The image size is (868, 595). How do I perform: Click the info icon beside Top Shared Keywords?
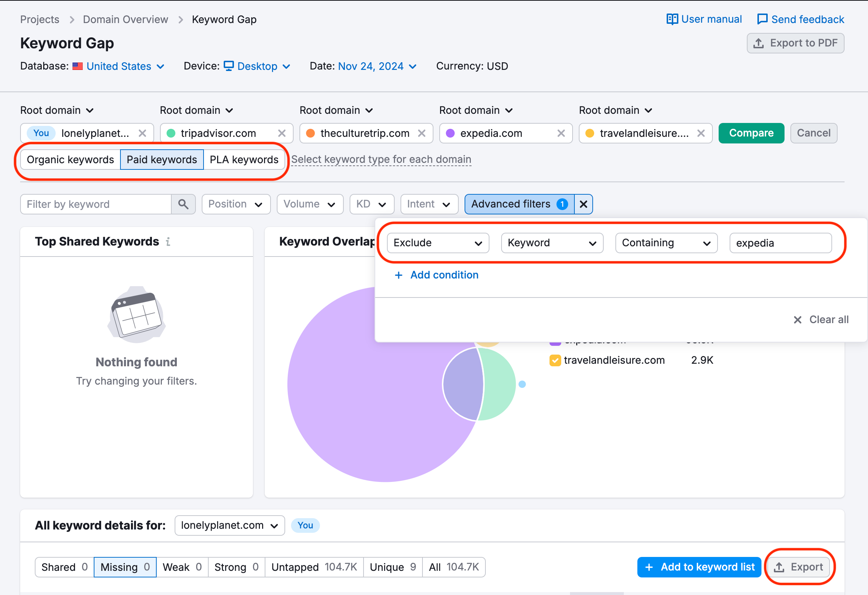[x=168, y=242]
